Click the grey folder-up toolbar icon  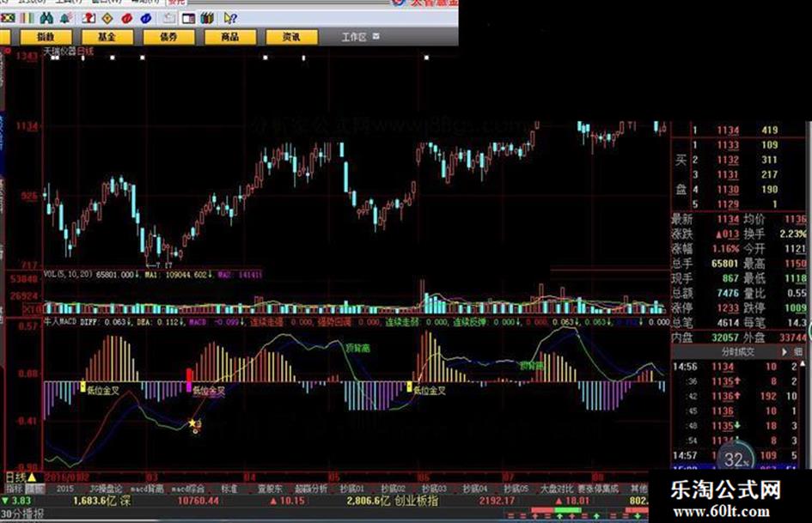[x=168, y=18]
